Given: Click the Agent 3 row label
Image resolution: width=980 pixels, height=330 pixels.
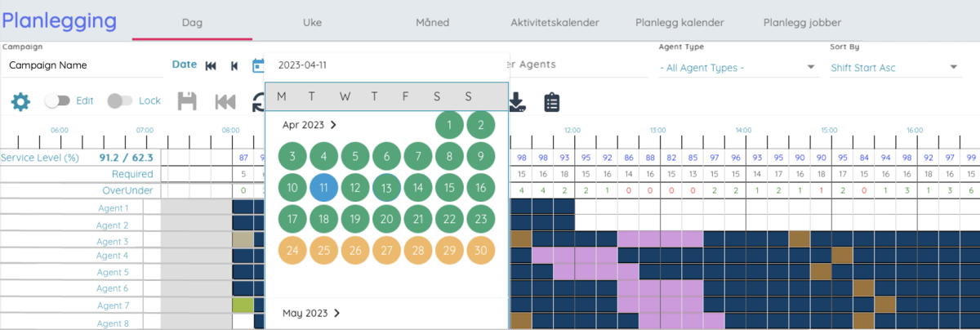Looking at the screenshot, I should [113, 241].
